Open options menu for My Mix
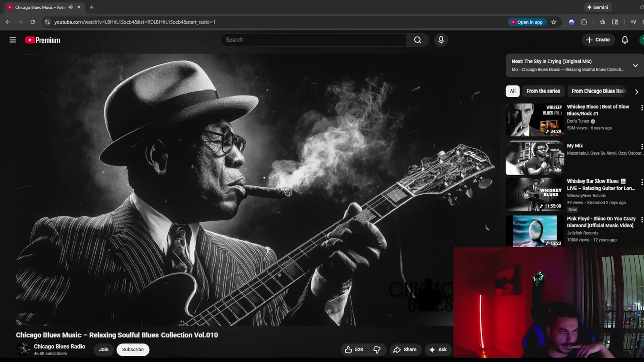 642,146
